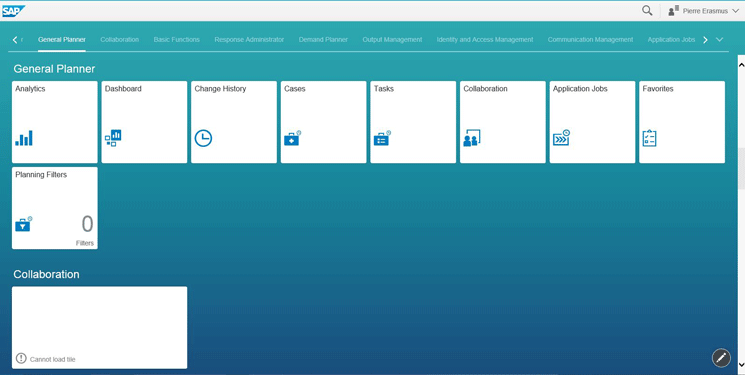Click the General Planner section heading
The image size is (745, 375).
(54, 69)
